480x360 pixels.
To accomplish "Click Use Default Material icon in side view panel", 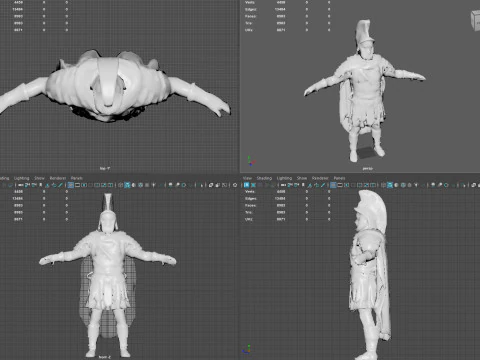I will 396,185.
